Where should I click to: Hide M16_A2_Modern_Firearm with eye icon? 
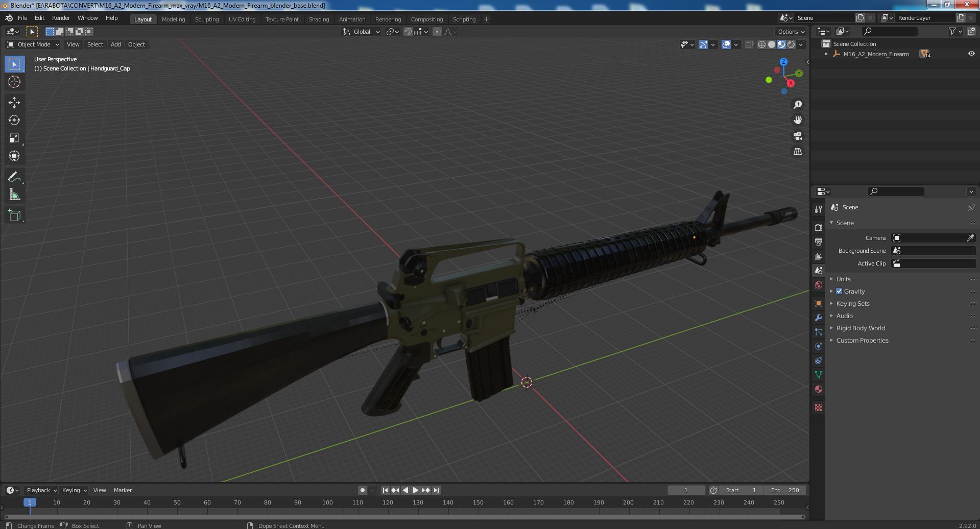(971, 54)
